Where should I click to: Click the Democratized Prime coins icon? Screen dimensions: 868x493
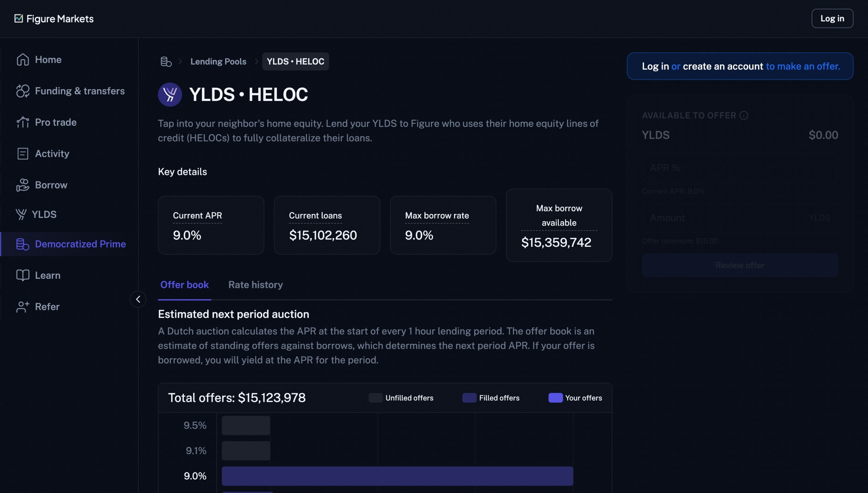click(x=23, y=244)
